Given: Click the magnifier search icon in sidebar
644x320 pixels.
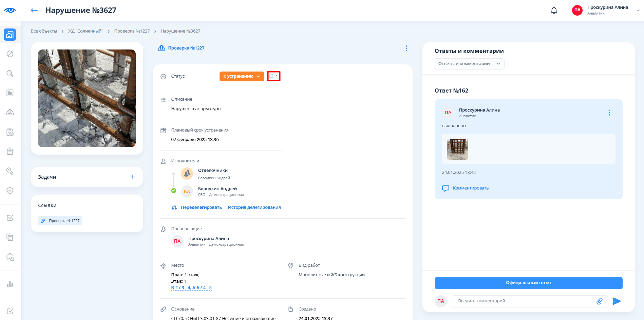Looking at the screenshot, I should point(10,74).
